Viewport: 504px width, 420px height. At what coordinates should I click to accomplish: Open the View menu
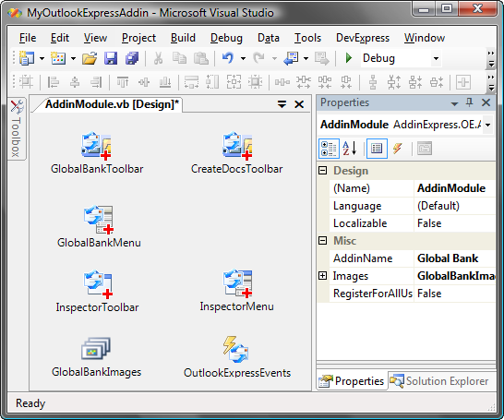point(95,38)
